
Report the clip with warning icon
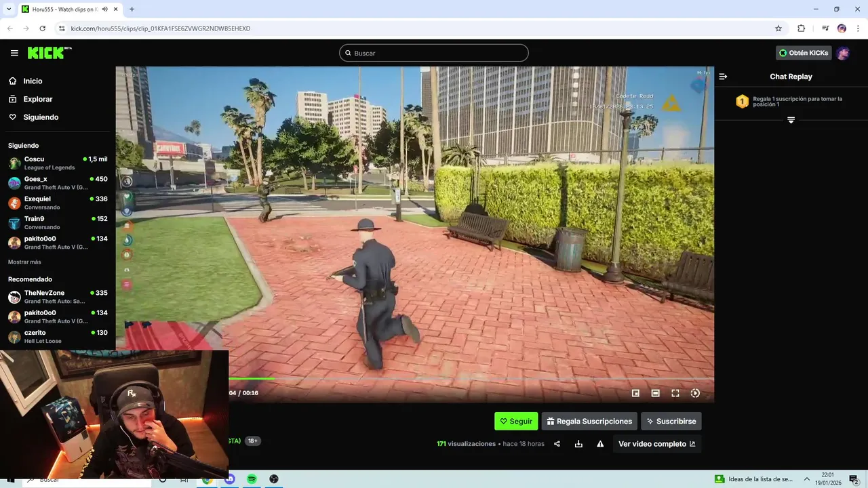click(600, 444)
